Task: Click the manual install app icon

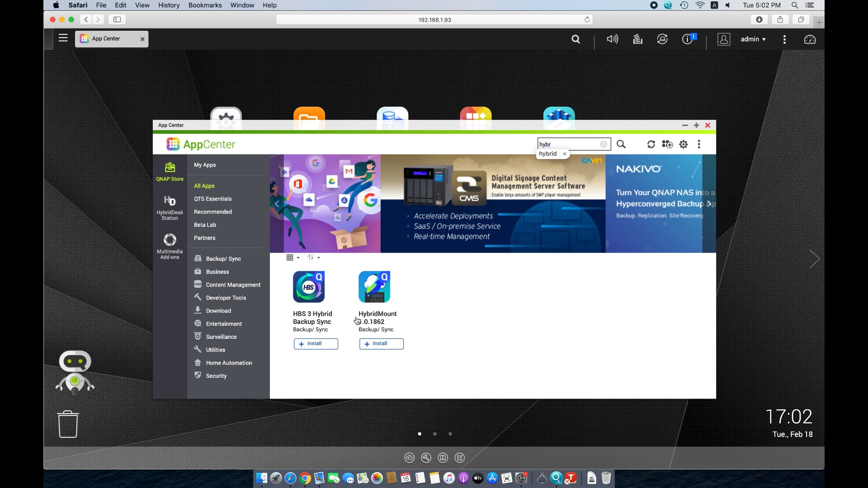Action: point(667,144)
